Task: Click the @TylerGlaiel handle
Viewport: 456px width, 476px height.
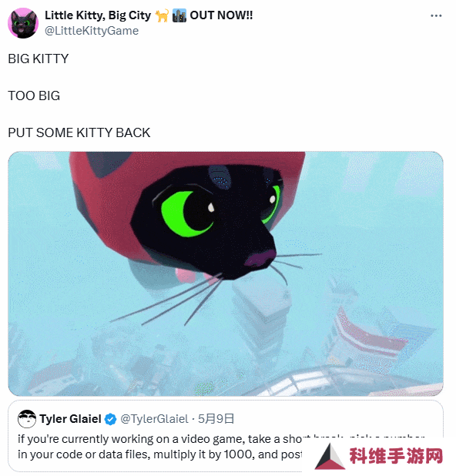Action: tap(154, 419)
